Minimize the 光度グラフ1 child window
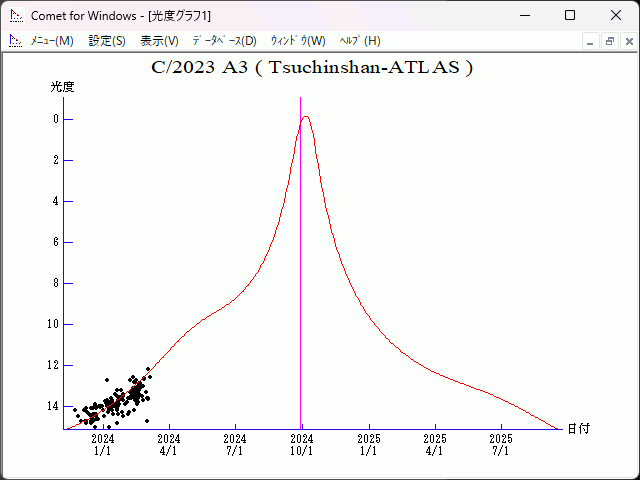This screenshot has height=480, width=640. [x=590, y=42]
